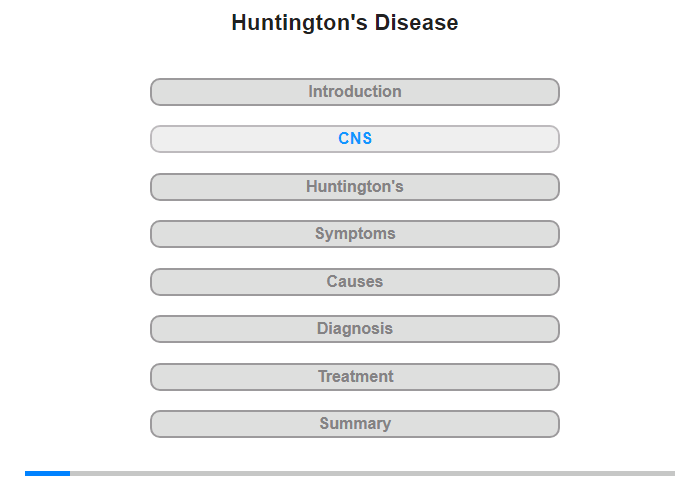The width and height of the screenshot is (700, 480).
Task: View the Summary section
Action: 354,424
